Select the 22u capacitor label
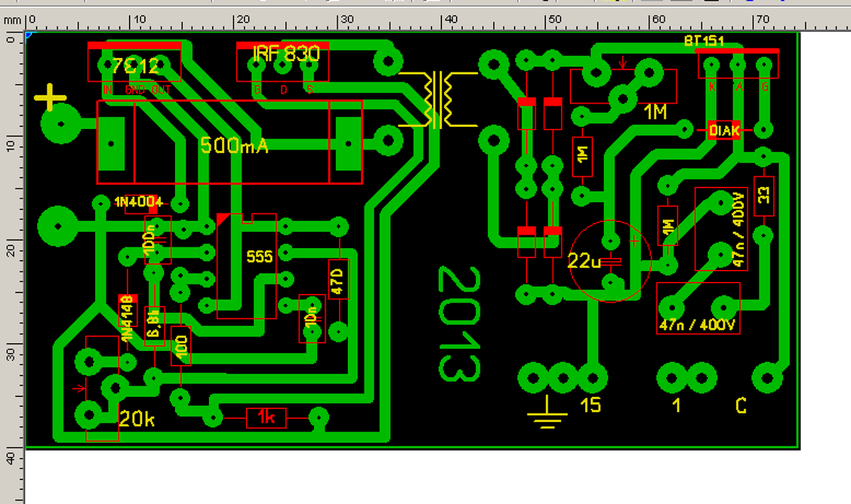Image resolution: width=851 pixels, height=504 pixels. (584, 261)
